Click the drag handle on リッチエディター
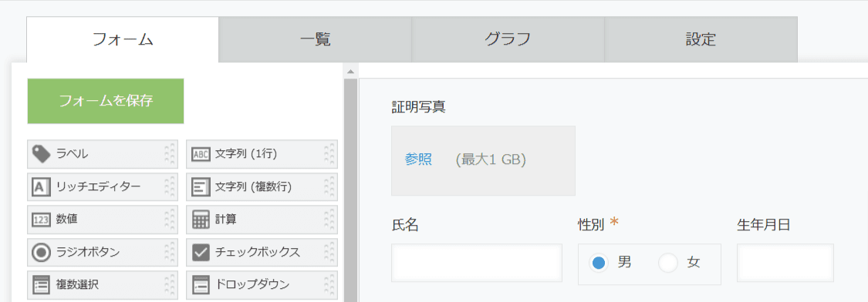868x302 pixels. (x=171, y=187)
